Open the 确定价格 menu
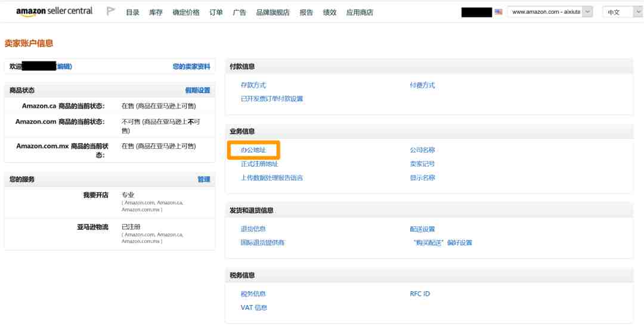Screen dimensions: 644x330 pyautogui.click(x=186, y=13)
